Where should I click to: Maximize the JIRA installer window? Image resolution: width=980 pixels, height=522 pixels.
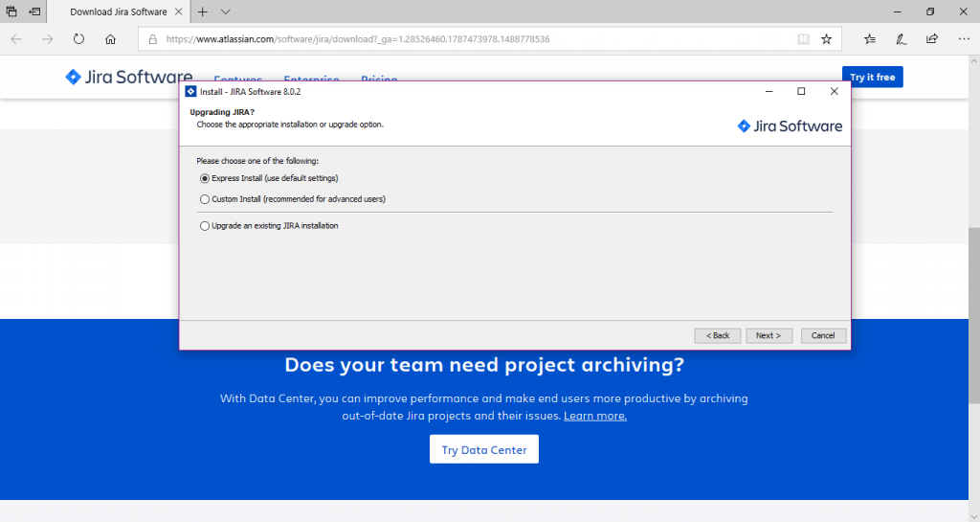click(801, 91)
